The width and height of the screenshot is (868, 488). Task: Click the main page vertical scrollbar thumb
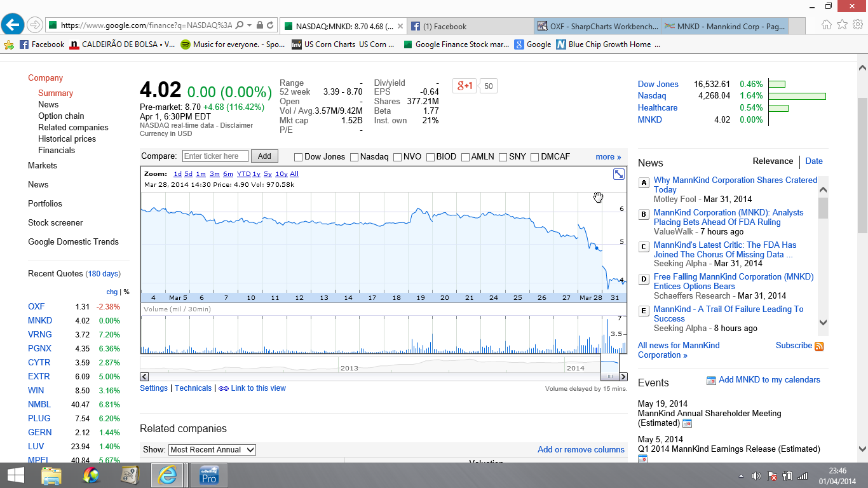(x=862, y=166)
